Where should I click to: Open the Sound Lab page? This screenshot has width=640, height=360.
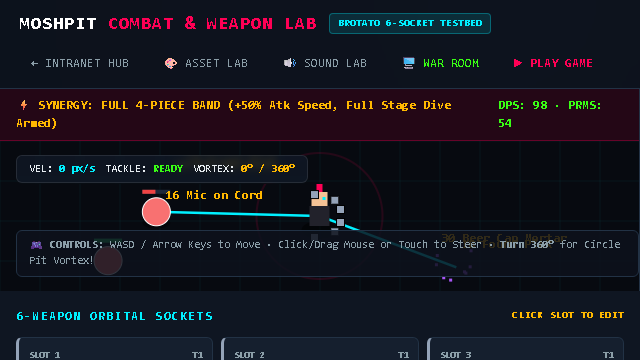(x=325, y=63)
